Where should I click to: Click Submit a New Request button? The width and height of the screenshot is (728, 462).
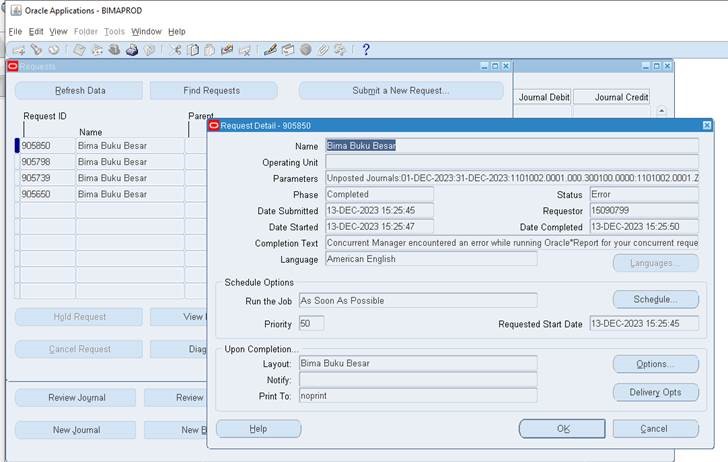(401, 91)
